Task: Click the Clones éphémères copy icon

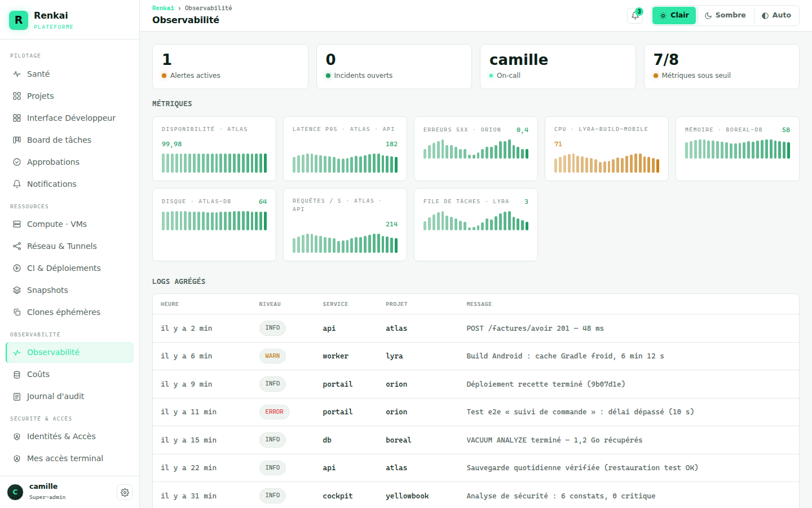Action: 17,312
